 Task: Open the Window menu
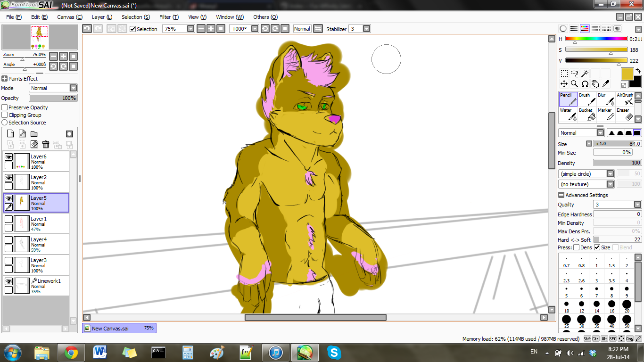point(230,17)
